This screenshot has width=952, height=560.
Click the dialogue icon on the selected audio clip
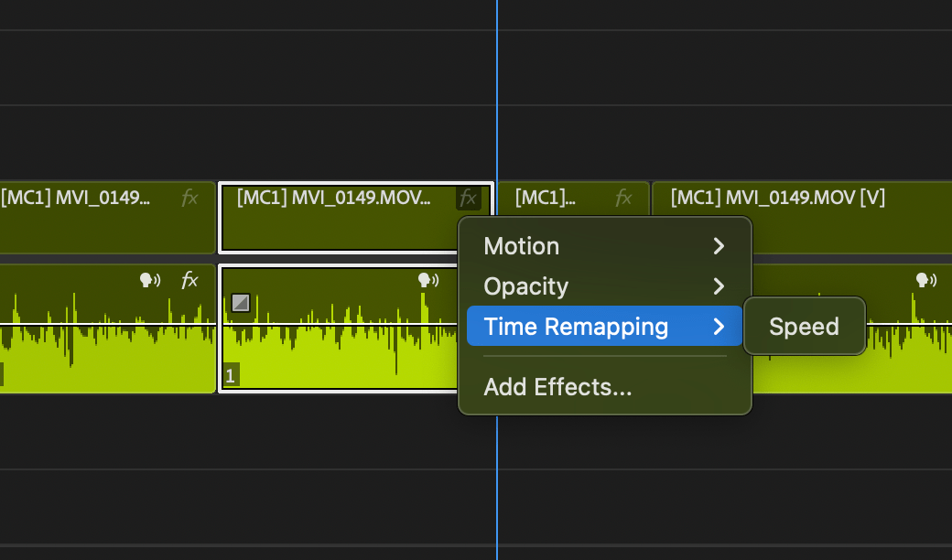pos(427,280)
